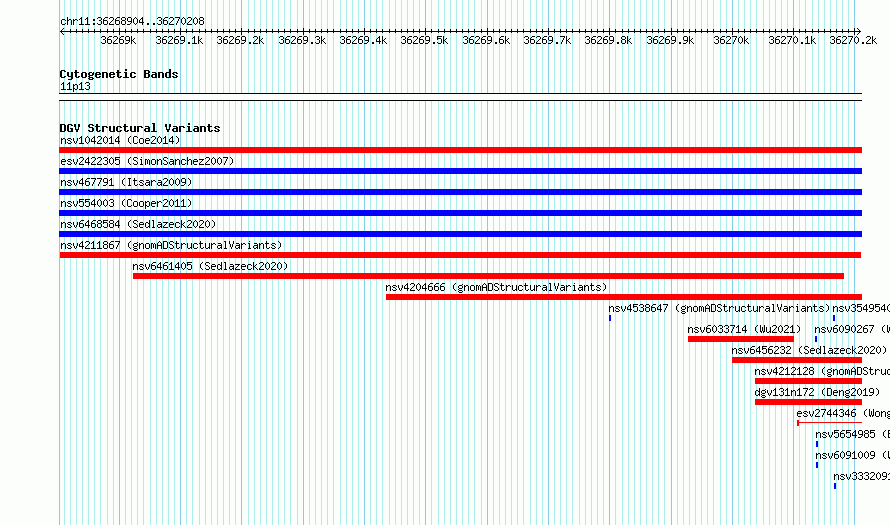Click the red bar under nsv4211867
Screen dimensions: 890x525
(460, 255)
